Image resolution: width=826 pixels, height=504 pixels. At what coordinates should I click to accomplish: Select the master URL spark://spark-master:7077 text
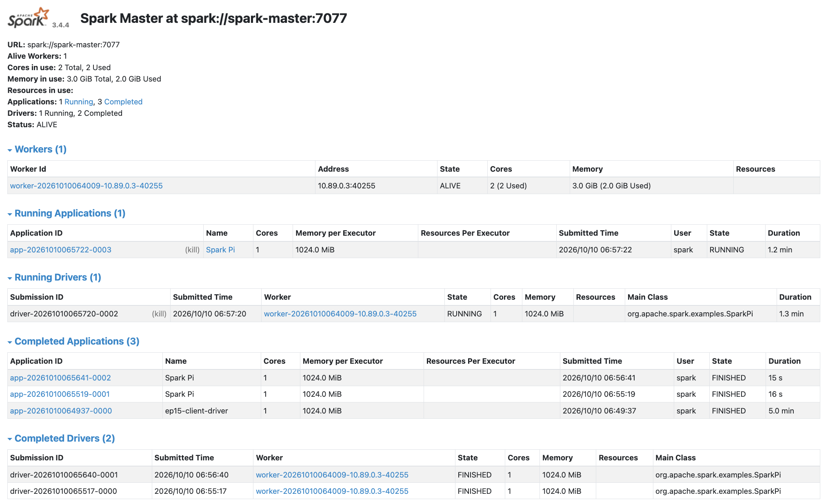(x=73, y=44)
